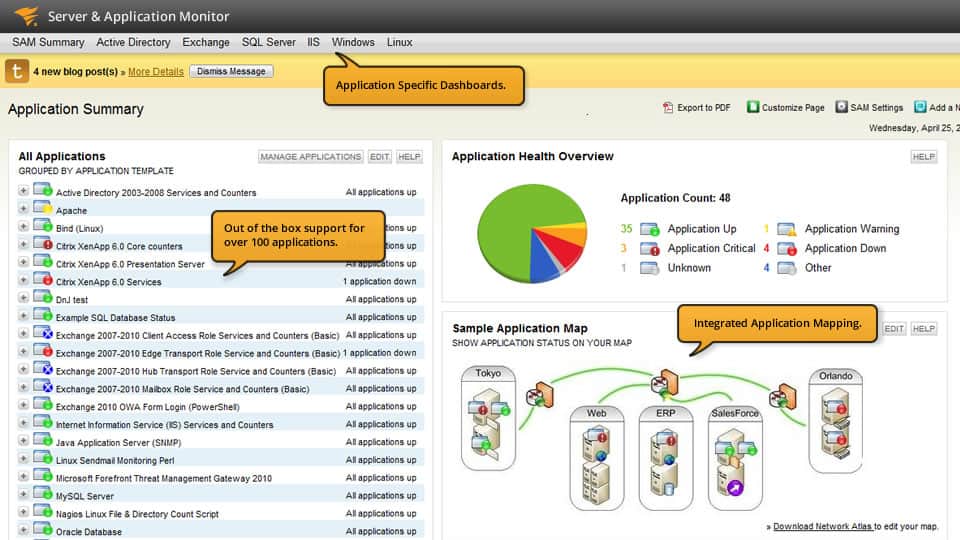Click Exchange Edge Transport Role status icon
Image resolution: width=960 pixels, height=540 pixels.
click(x=43, y=351)
